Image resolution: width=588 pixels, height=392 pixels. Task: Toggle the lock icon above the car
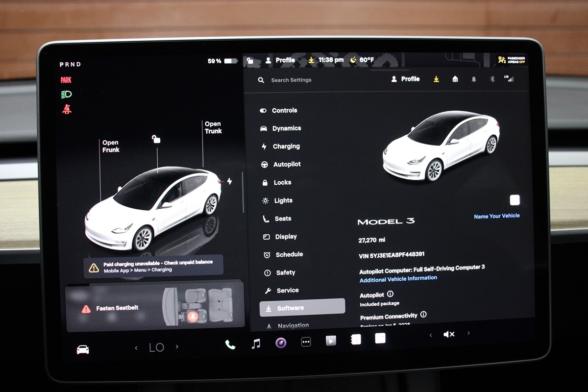pyautogui.click(x=156, y=140)
